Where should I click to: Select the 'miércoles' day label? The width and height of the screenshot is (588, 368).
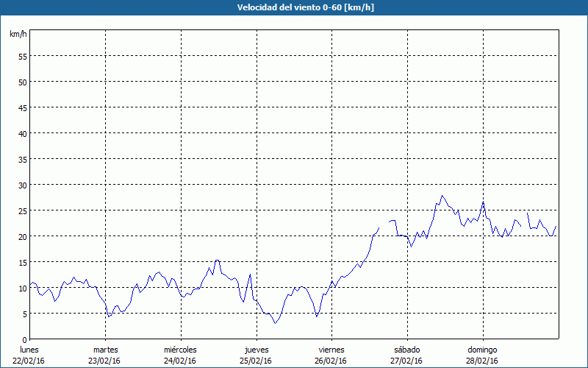pos(180,350)
